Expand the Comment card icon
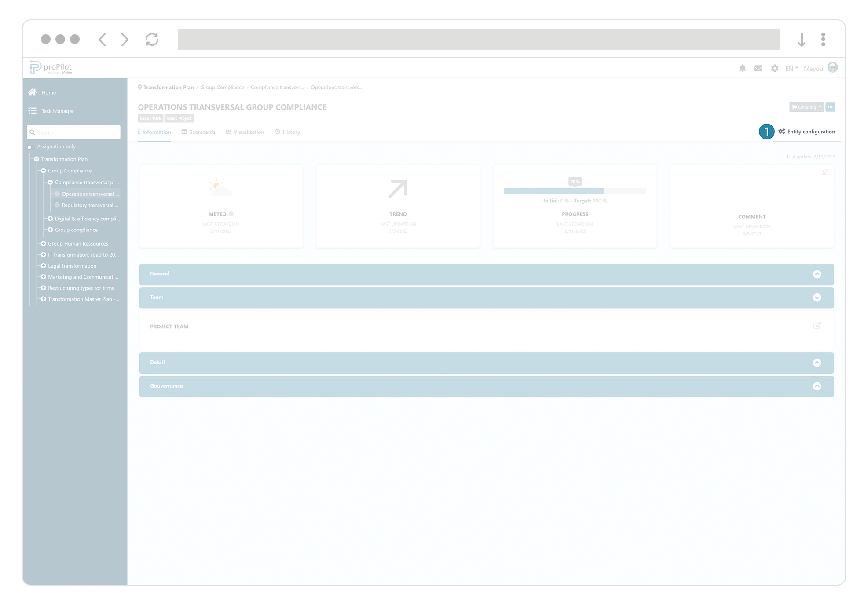The image size is (868, 609). (826, 172)
